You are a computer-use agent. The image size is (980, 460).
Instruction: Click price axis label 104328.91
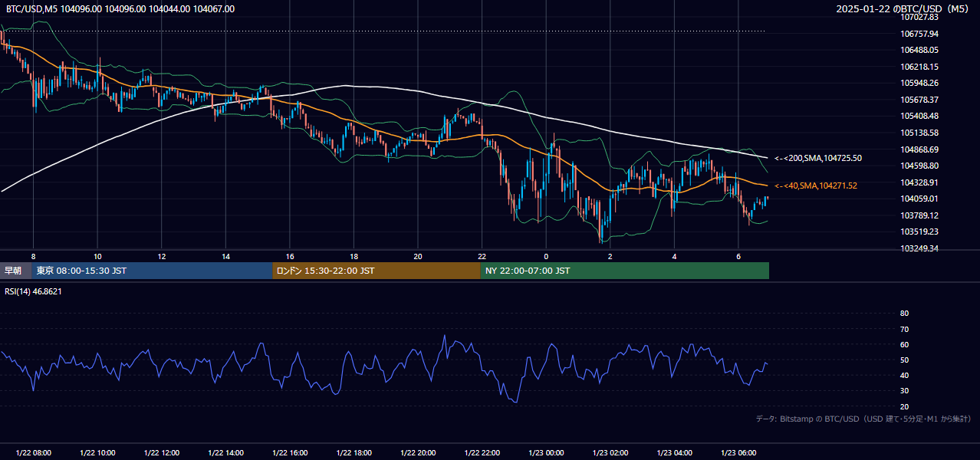pyautogui.click(x=919, y=182)
